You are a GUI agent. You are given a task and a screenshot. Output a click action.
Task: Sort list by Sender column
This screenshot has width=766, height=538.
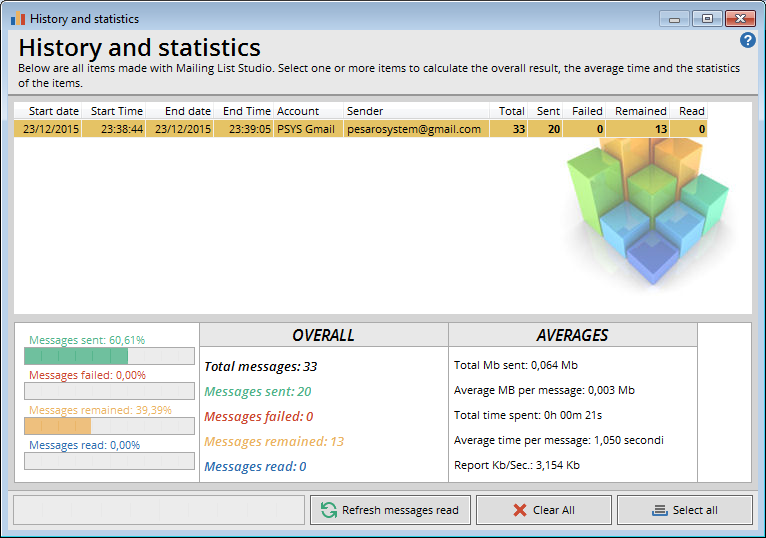(x=365, y=111)
